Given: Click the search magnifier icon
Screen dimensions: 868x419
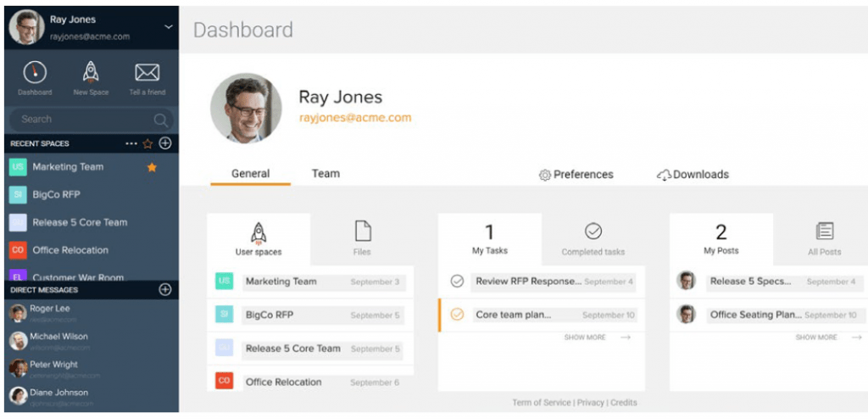Looking at the screenshot, I should pyautogui.click(x=161, y=120).
